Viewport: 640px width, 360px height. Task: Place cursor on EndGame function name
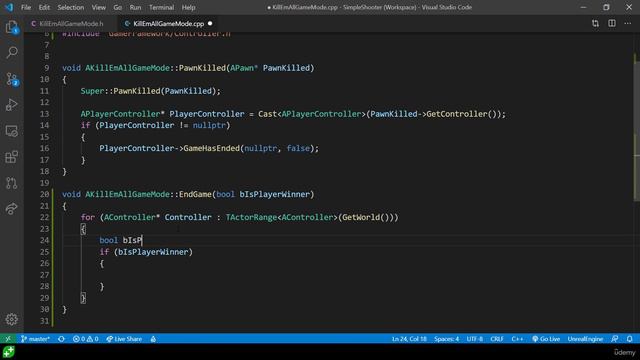click(x=195, y=194)
